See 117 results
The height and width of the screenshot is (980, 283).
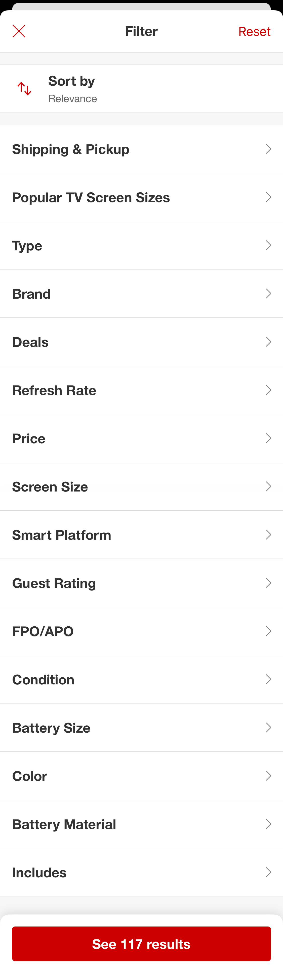point(141,944)
